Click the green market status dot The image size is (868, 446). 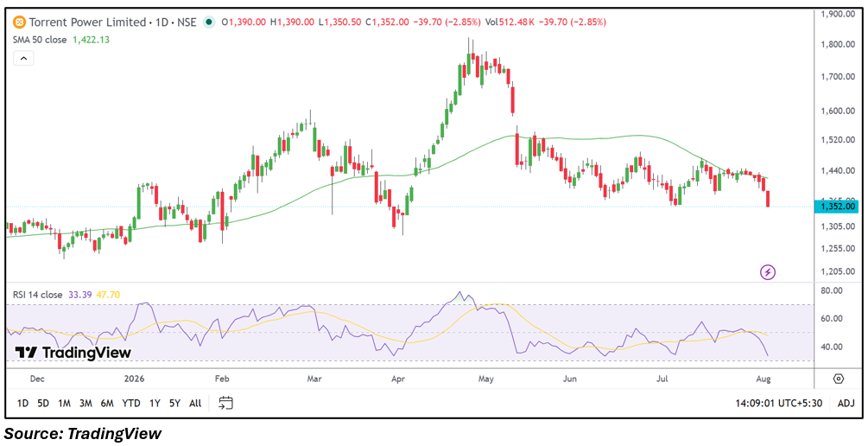(x=209, y=22)
